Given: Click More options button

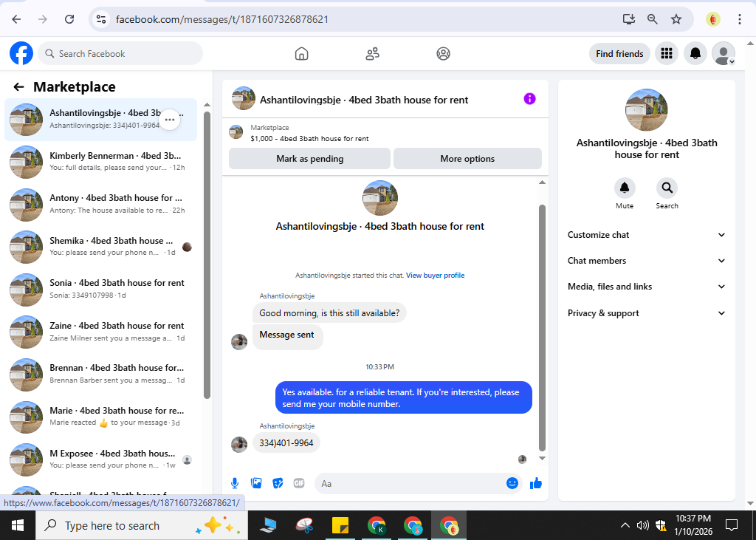Looking at the screenshot, I should [x=467, y=159].
